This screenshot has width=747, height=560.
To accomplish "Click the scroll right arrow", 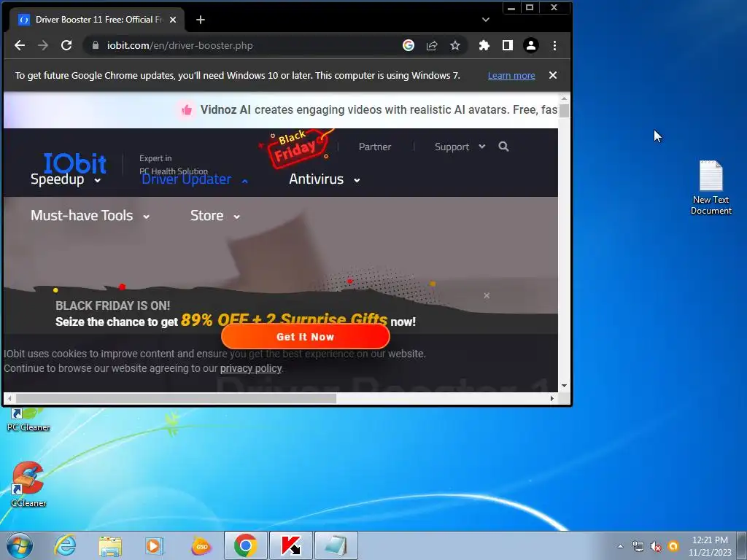I will click(551, 398).
